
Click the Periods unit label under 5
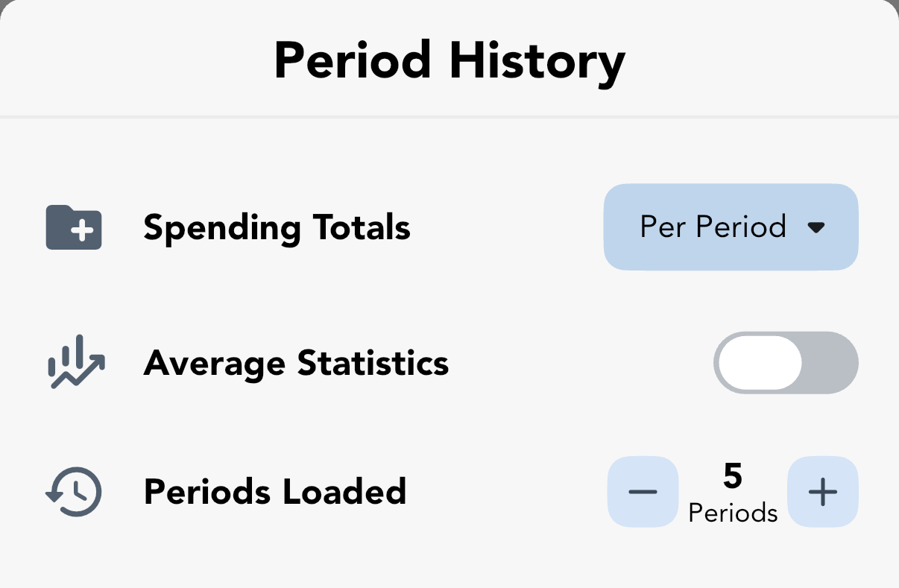click(733, 513)
